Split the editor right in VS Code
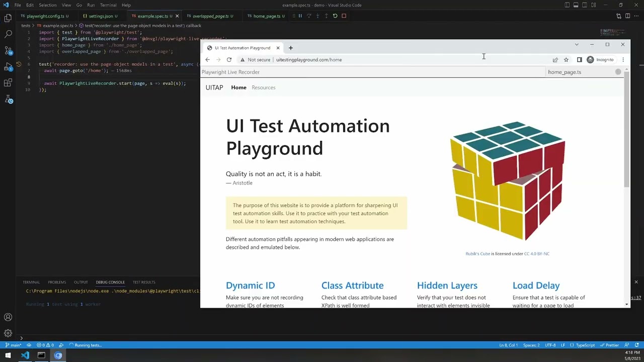 (627, 16)
